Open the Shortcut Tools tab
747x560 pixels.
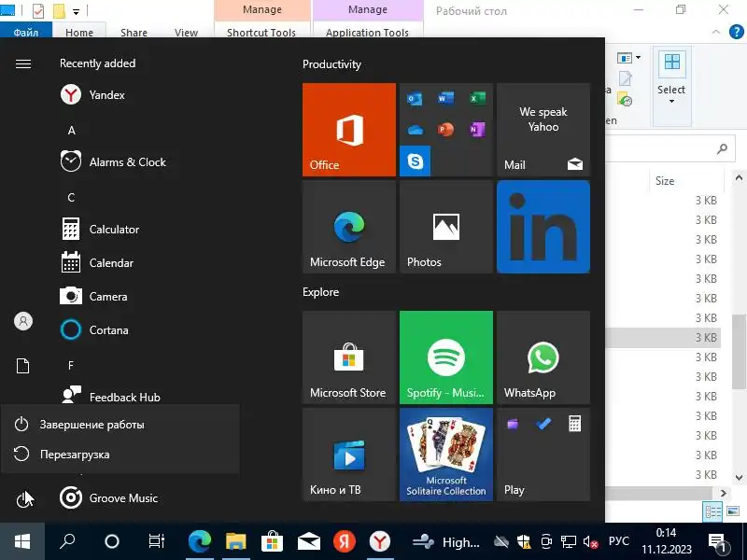261,32
